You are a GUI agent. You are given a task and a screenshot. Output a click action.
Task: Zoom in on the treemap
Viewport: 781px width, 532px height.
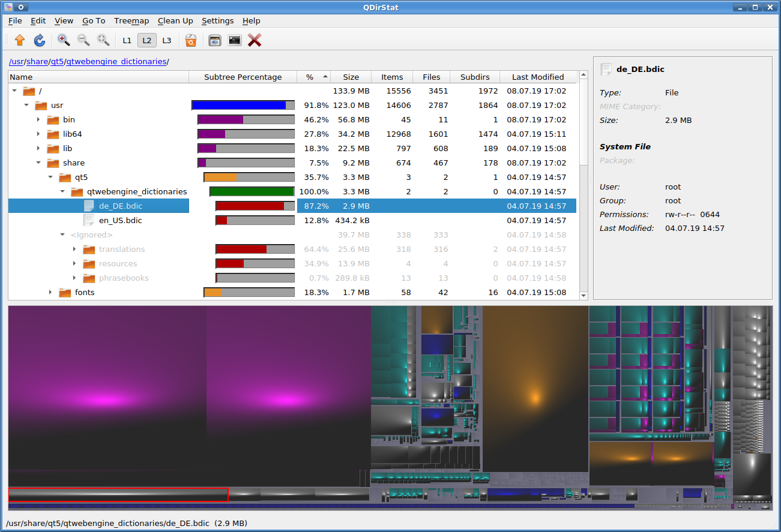pyautogui.click(x=63, y=40)
